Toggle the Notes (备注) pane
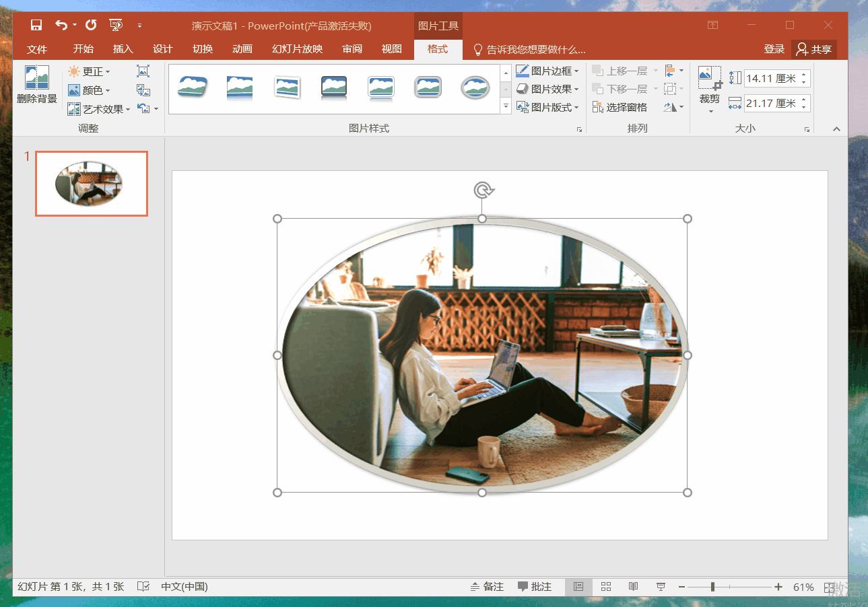The height and width of the screenshot is (607, 868). [x=487, y=587]
